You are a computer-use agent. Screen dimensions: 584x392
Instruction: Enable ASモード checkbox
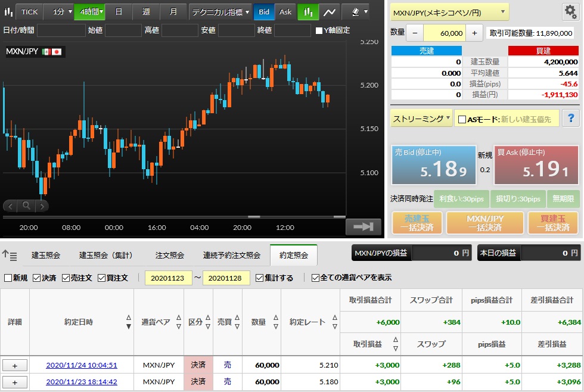coord(462,120)
